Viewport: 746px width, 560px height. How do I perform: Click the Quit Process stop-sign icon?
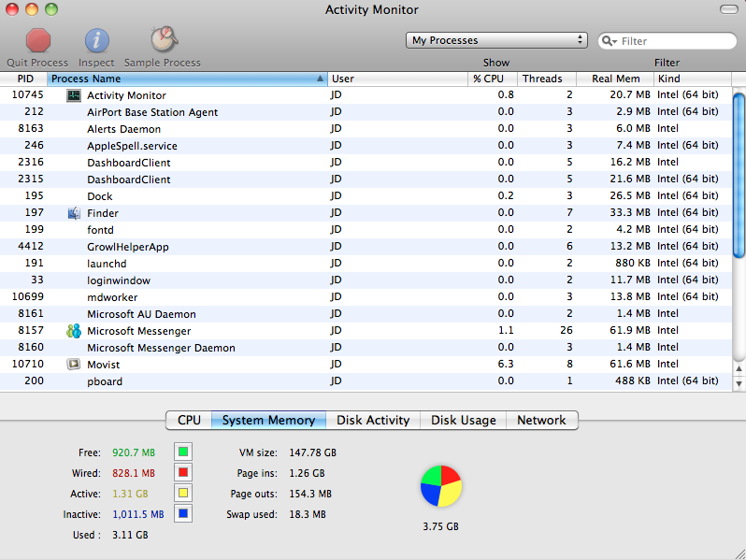pos(37,40)
